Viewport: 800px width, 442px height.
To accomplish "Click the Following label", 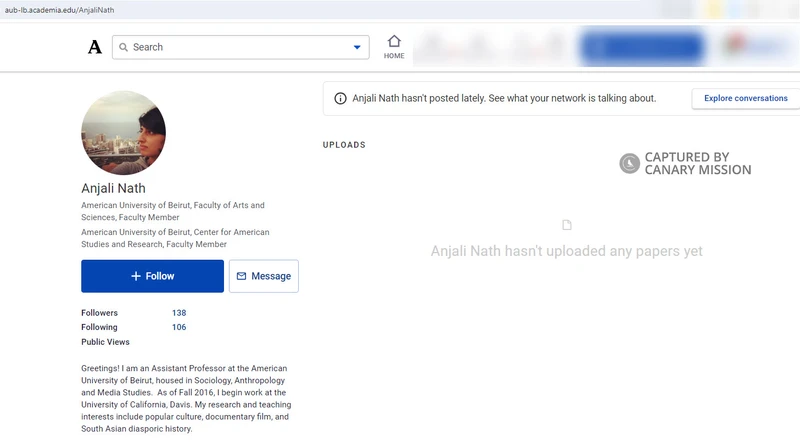I will (x=99, y=327).
